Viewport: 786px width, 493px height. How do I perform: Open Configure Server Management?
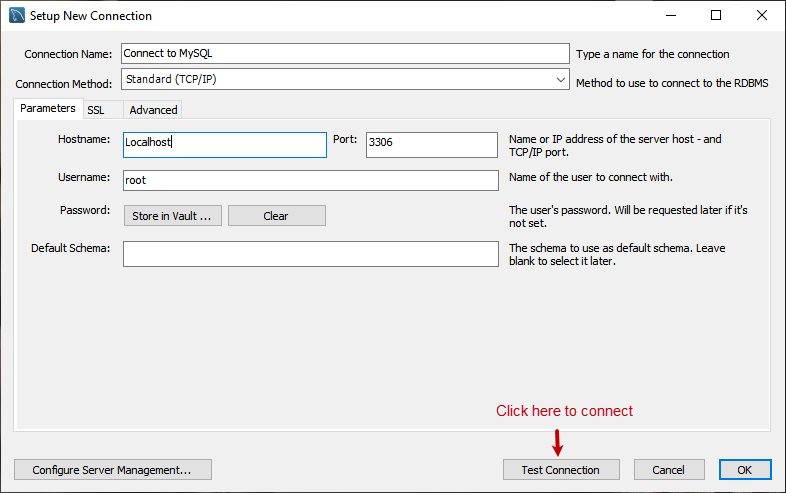point(113,470)
